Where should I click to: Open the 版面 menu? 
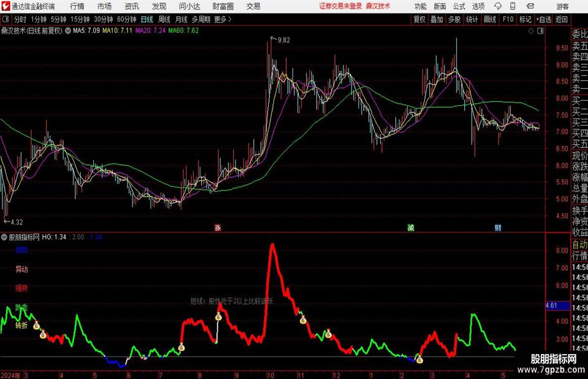tap(439, 6)
